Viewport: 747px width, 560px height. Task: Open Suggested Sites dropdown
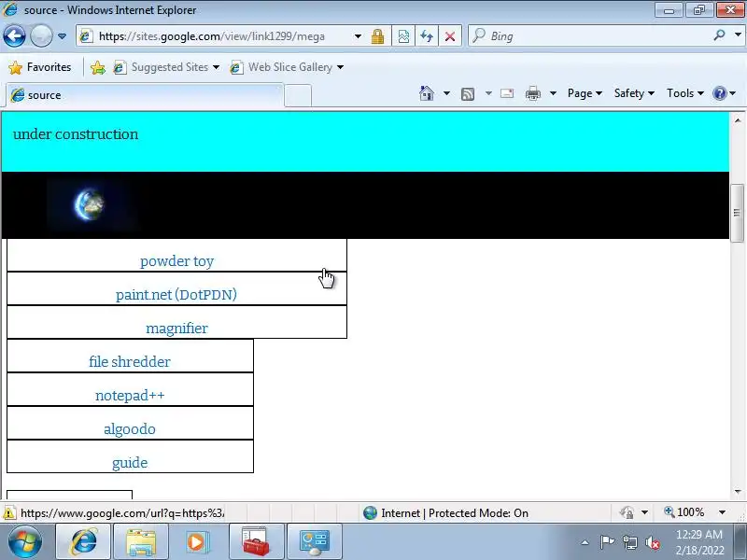coord(167,67)
